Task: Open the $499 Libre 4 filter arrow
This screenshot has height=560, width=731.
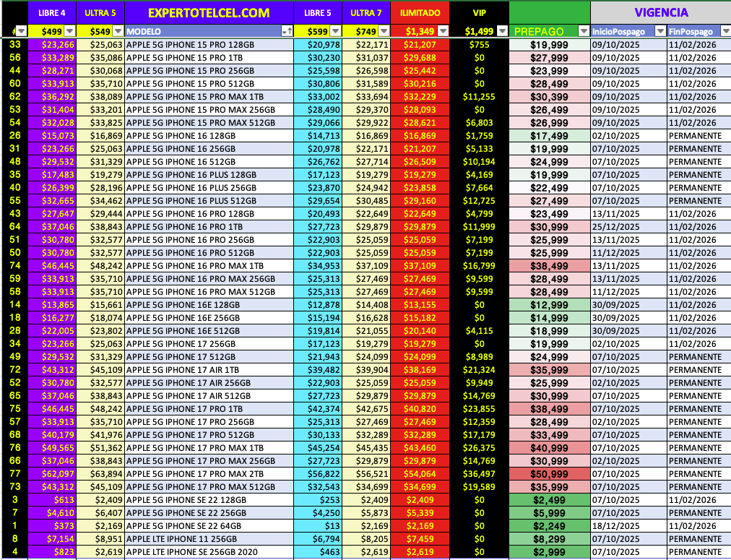Action: coord(69,31)
